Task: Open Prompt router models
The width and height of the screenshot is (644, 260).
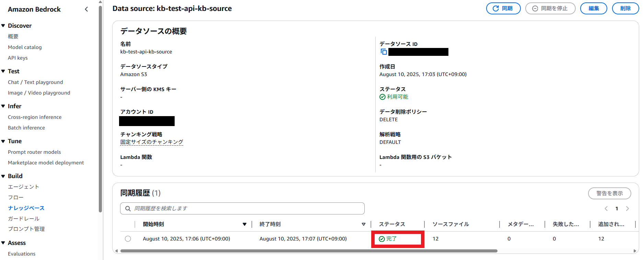Action: 34,152
